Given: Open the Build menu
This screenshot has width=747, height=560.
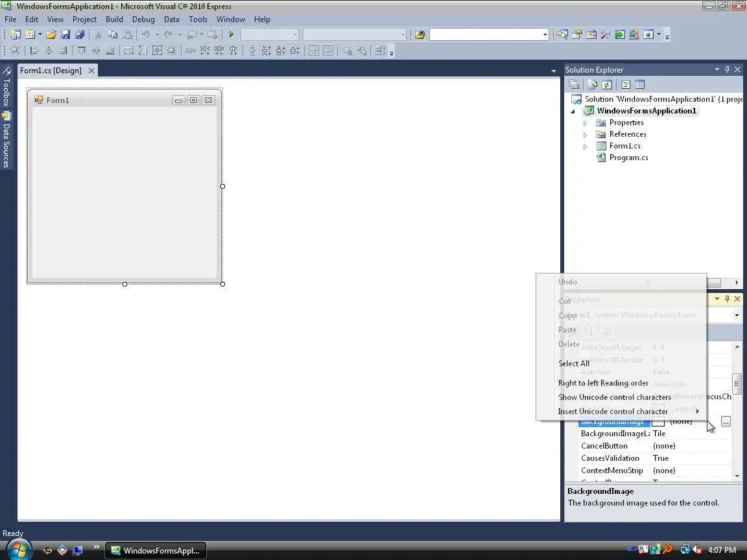Looking at the screenshot, I should click(x=114, y=19).
